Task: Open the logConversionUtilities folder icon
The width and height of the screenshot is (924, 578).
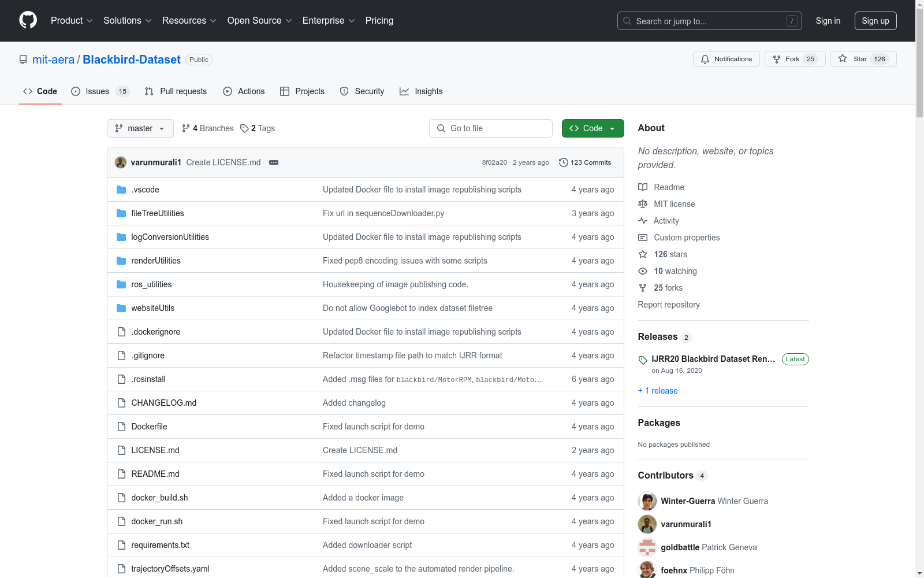Action: 121,237
